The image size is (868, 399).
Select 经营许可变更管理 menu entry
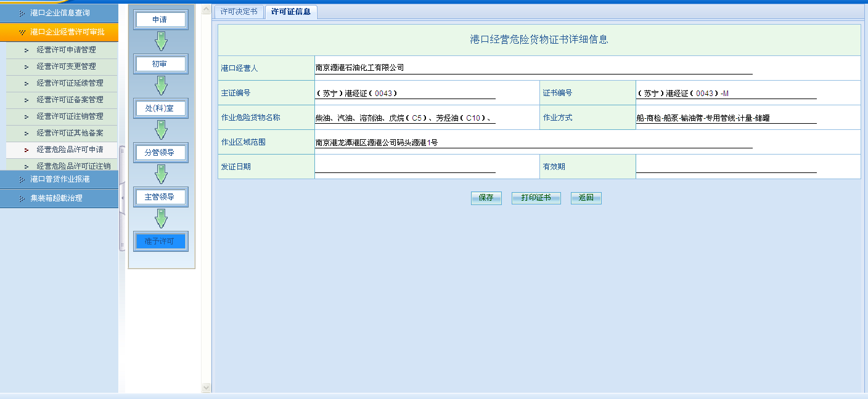pyautogui.click(x=66, y=66)
